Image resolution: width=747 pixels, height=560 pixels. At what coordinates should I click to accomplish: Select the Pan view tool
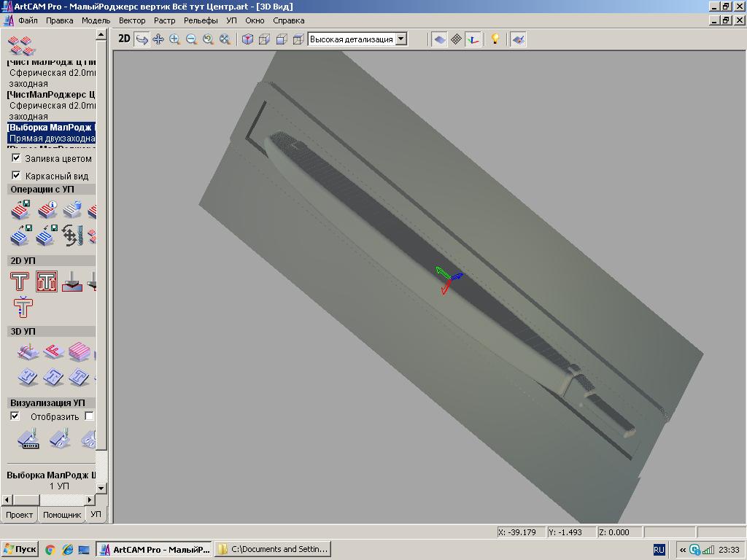click(158, 39)
